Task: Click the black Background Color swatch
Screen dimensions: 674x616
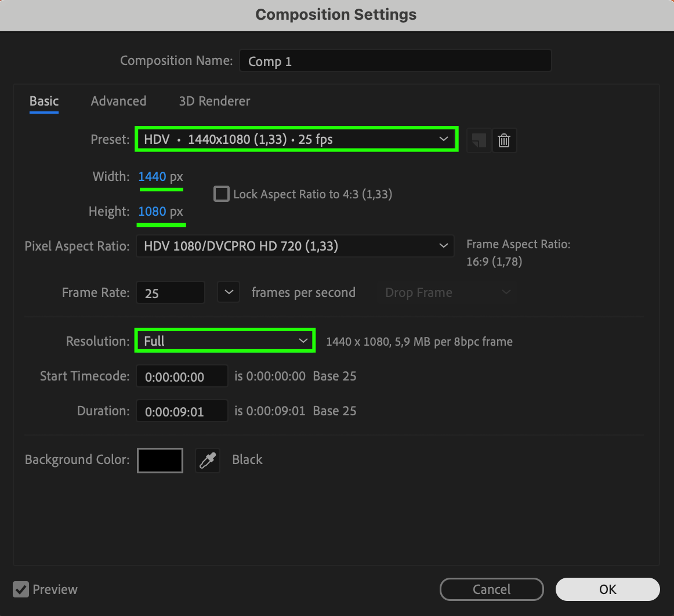Action: pyautogui.click(x=160, y=461)
